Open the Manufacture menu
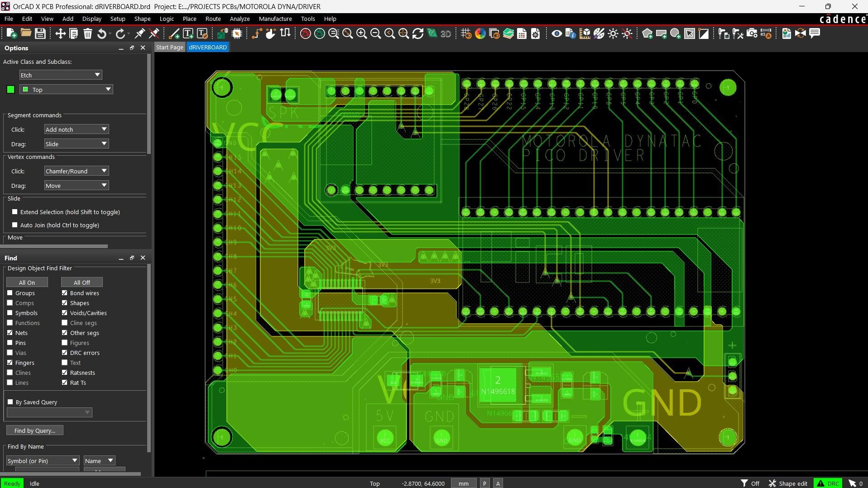Viewport: 868px width, 488px height. [275, 19]
